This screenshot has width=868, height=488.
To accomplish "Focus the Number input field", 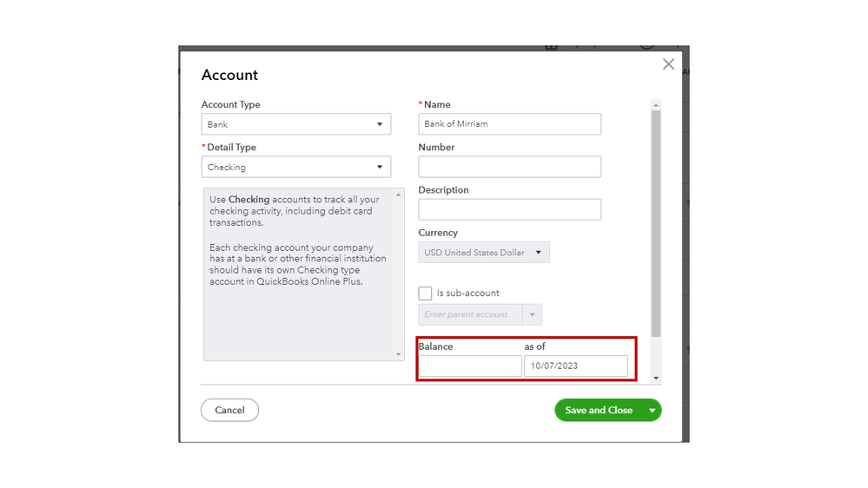I will click(x=509, y=167).
